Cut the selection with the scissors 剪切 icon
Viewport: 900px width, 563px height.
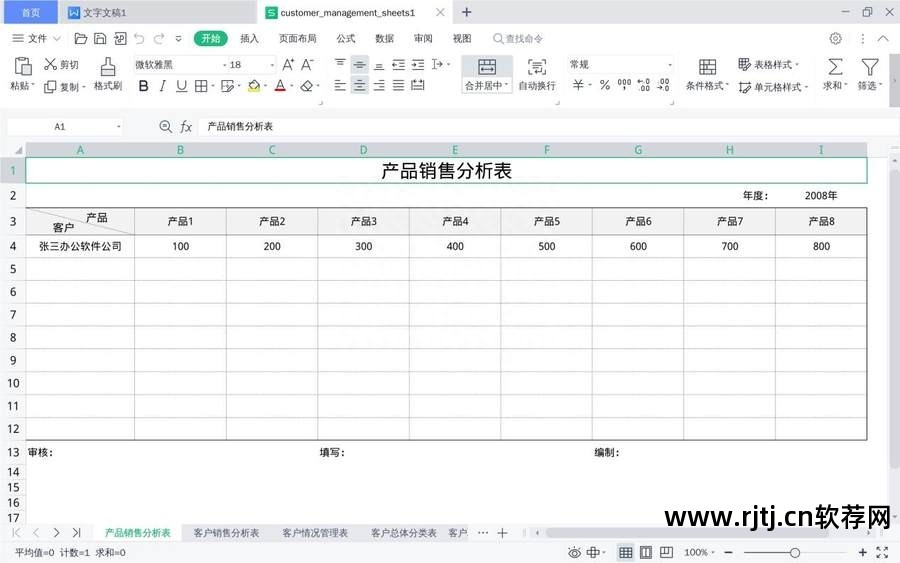click(x=61, y=64)
